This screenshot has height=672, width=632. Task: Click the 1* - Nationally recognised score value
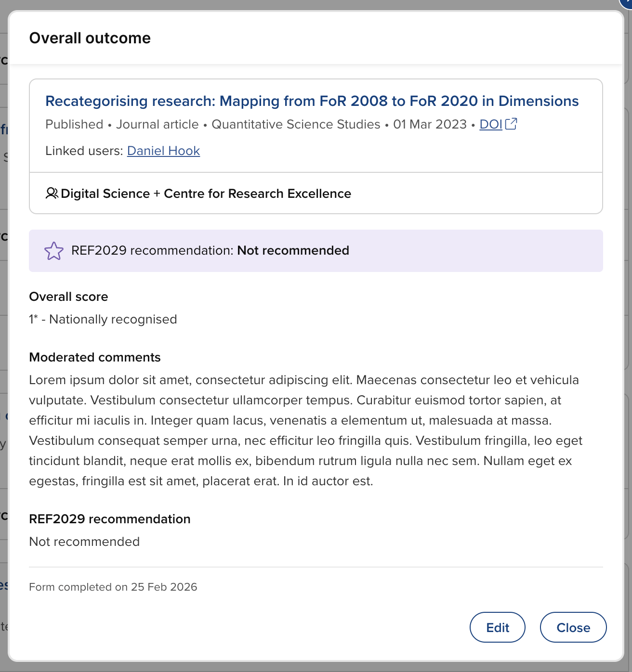coord(103,319)
